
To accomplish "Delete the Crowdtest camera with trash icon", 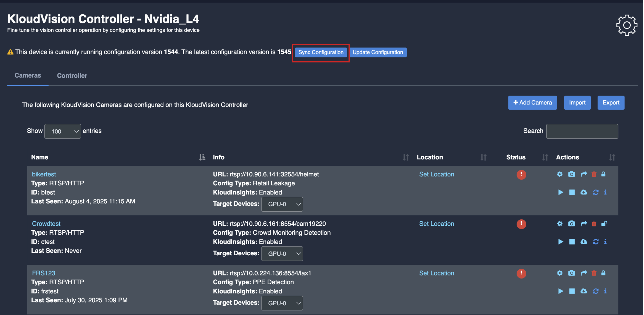I will (x=594, y=224).
